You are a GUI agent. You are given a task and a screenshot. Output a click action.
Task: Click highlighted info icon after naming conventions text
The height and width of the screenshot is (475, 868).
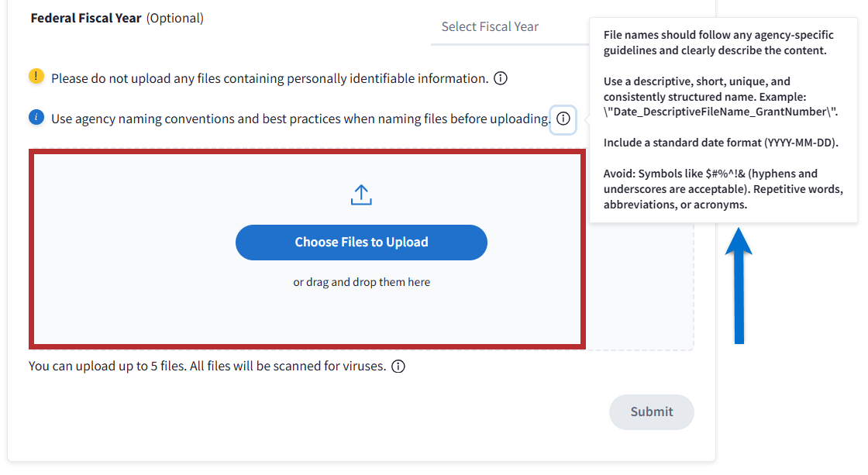[563, 119]
